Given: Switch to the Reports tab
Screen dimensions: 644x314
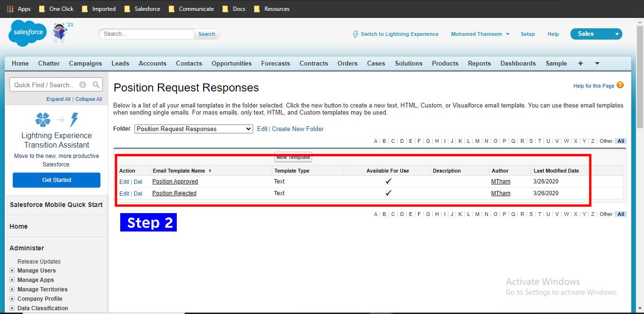Looking at the screenshot, I should [x=479, y=63].
